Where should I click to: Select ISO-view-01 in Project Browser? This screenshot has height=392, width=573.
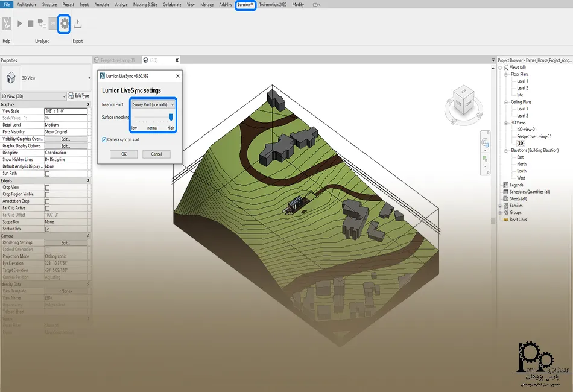point(527,130)
